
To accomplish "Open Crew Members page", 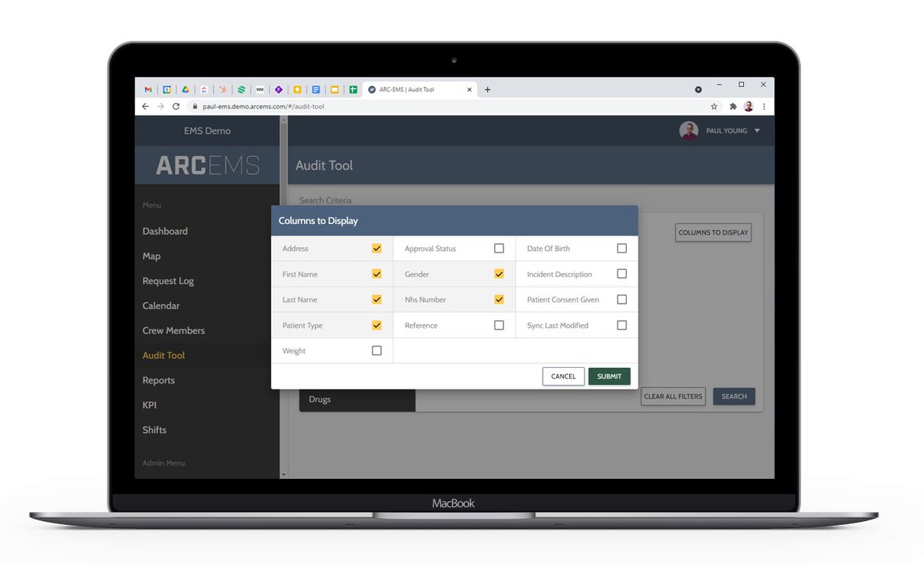I will tap(173, 330).
